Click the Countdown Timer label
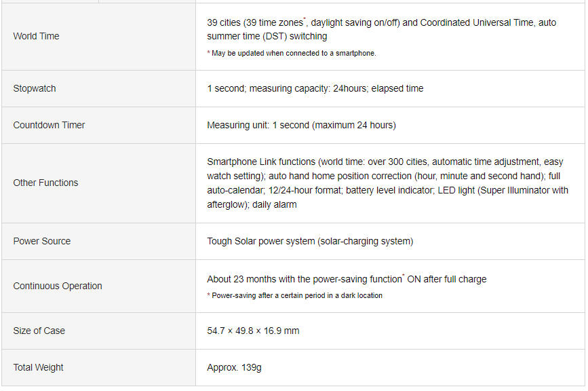This screenshot has height=391, width=588. (49, 125)
